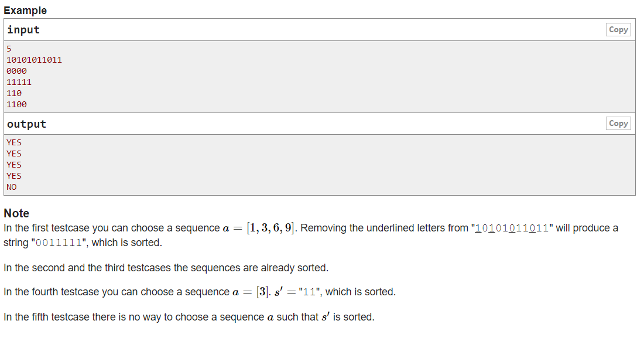This screenshot has width=644, height=341.
Task: Click the input line "10101011011"
Action: 34,60
